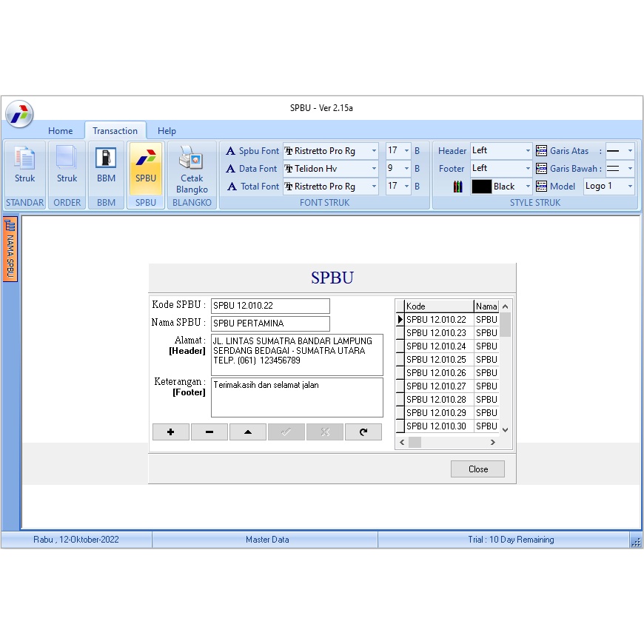644x644 pixels.
Task: Click the Kode column header
Action: (x=439, y=306)
